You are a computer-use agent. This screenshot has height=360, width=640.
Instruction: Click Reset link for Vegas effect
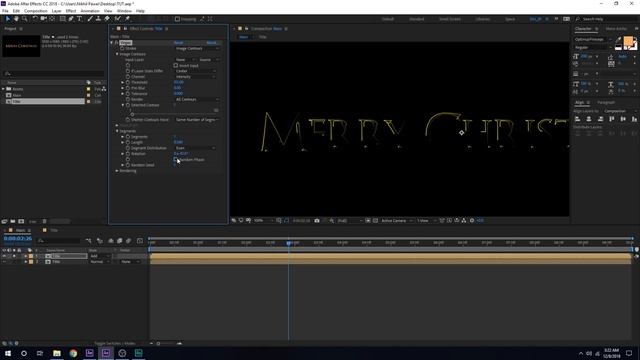pos(178,42)
